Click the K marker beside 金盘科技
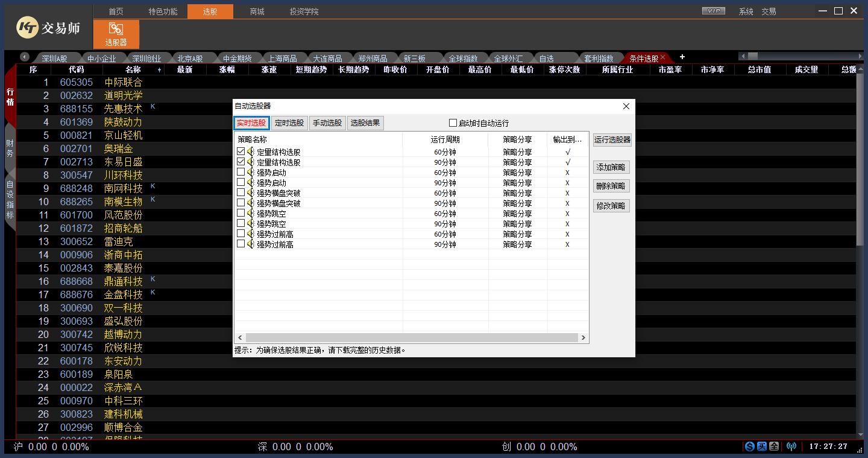868x458 pixels. click(153, 293)
